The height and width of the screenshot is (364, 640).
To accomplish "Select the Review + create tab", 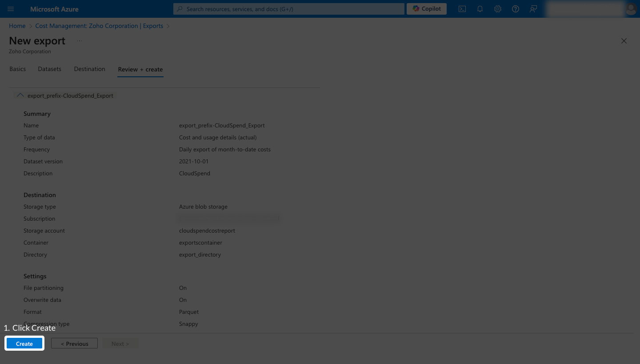I will pyautogui.click(x=140, y=70).
